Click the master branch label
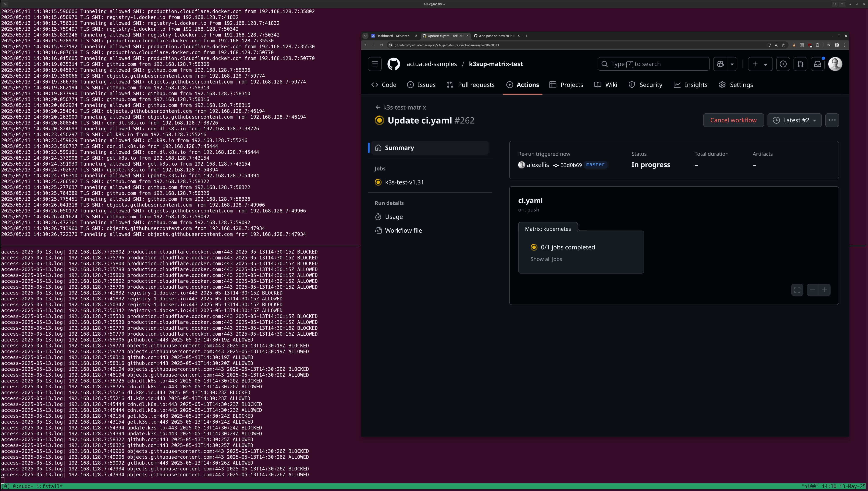This screenshot has height=491, width=868. point(595,165)
